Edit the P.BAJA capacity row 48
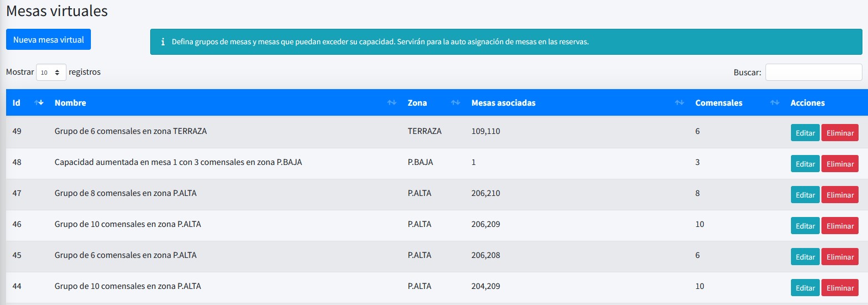The image size is (868, 305). click(x=805, y=164)
